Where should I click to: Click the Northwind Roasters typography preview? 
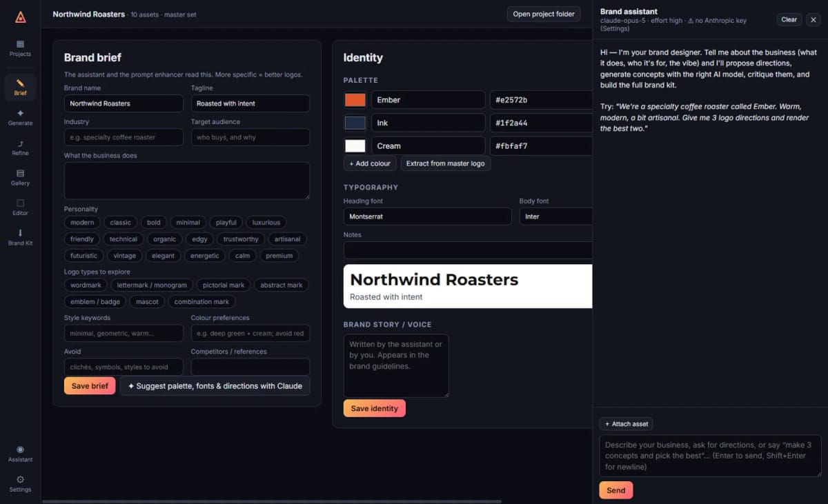(468, 286)
